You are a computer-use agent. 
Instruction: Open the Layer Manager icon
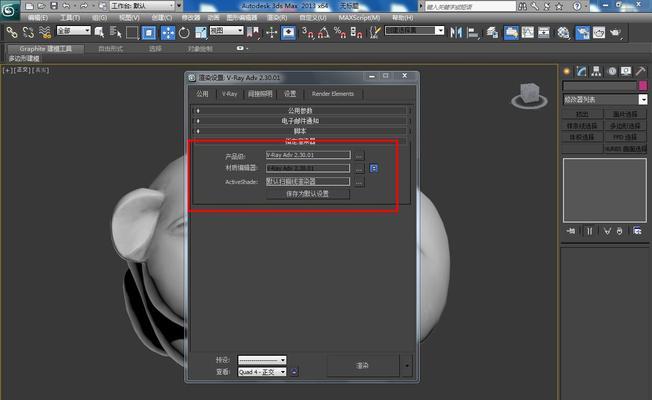point(493,32)
